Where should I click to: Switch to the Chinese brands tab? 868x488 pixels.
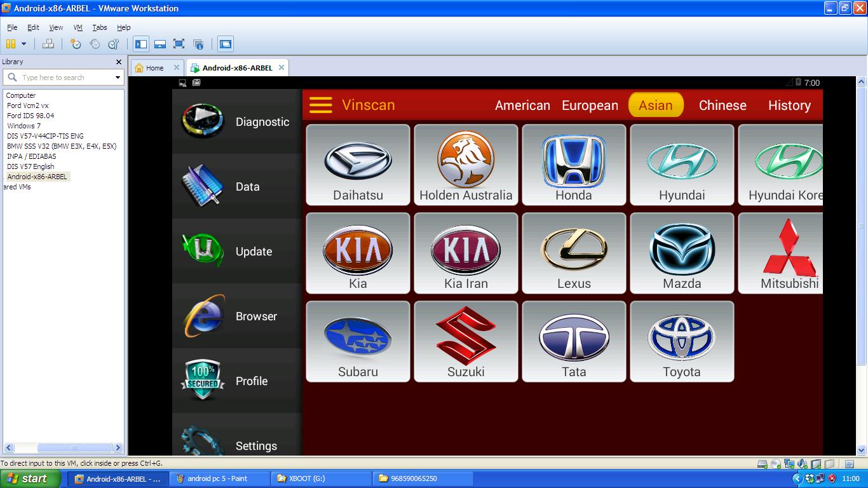click(722, 105)
